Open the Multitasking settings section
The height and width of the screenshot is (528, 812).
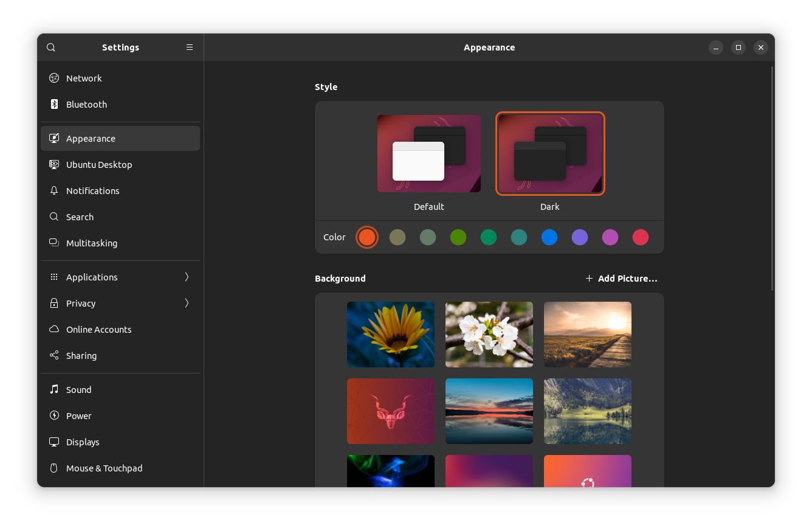(x=92, y=243)
